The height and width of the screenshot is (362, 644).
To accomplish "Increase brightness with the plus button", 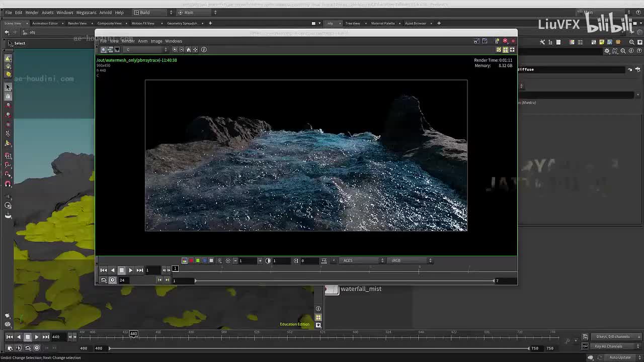I will tap(260, 260).
